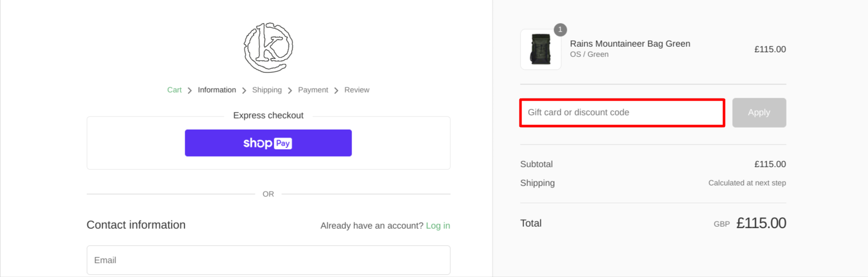Select the Payment breadcrumb step
Viewport: 868px width, 277px height.
[313, 90]
